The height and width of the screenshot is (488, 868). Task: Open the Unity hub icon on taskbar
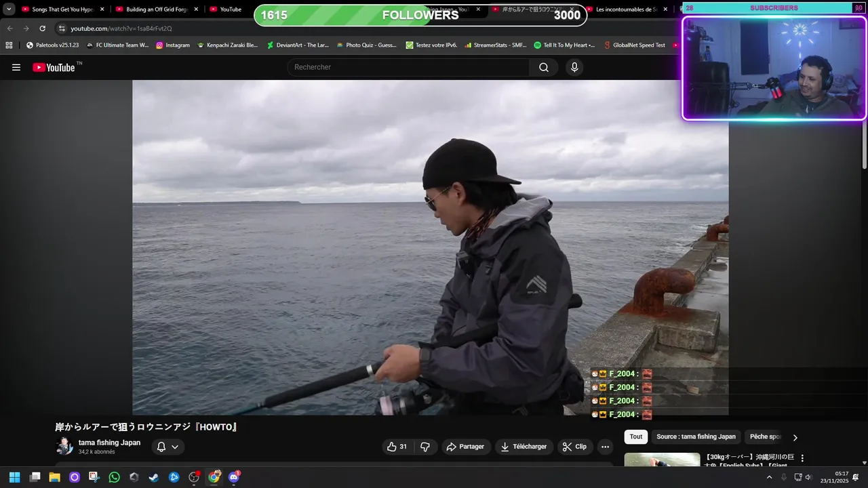[134, 477]
